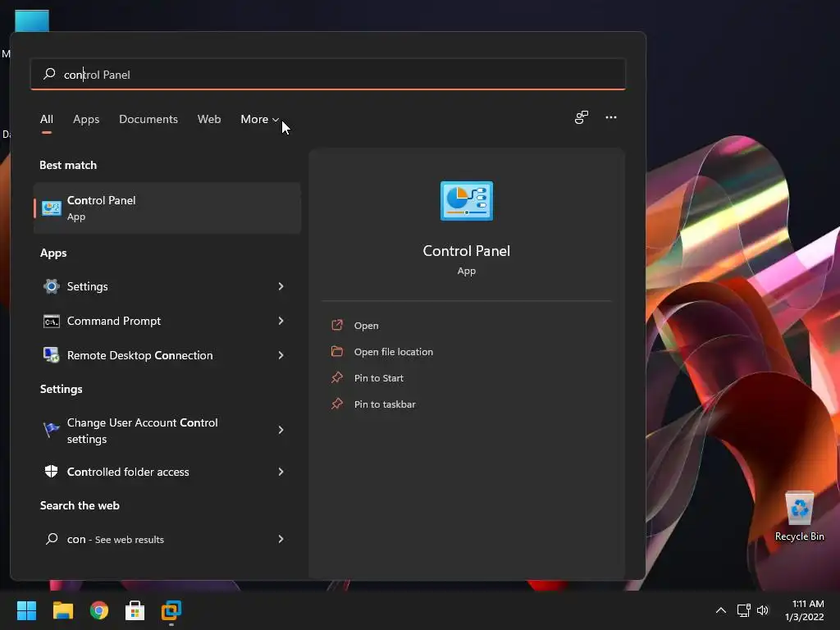Click the Open action icon
The width and height of the screenshot is (840, 630).
(337, 325)
